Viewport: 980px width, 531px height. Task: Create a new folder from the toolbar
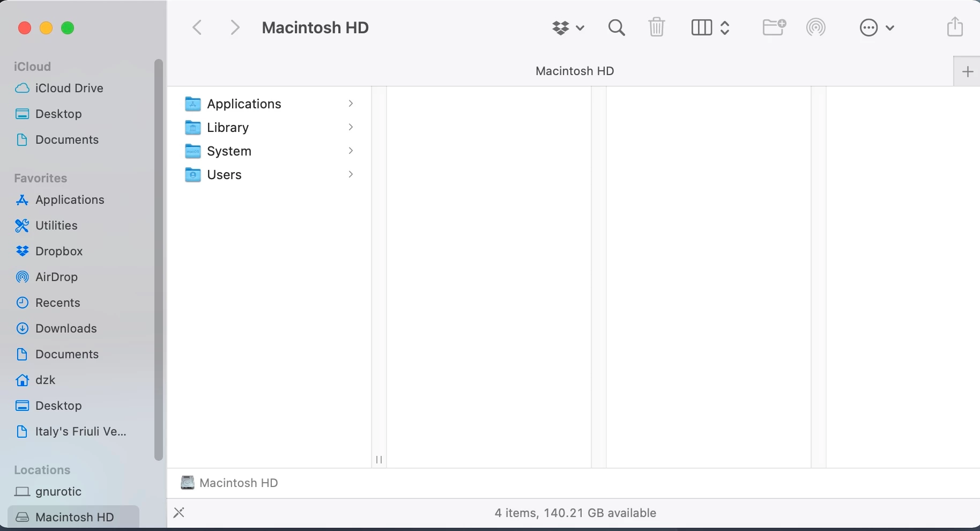tap(774, 27)
